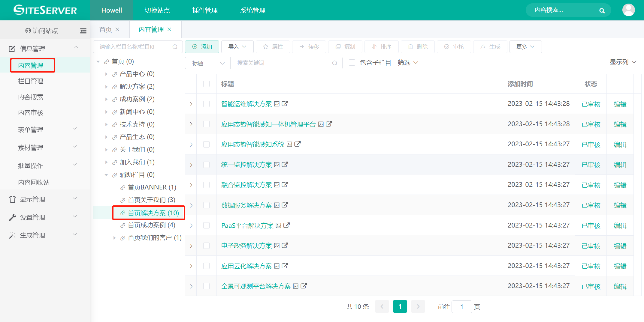Click the 排序 sort toolbar button
This screenshot has height=322, width=644.
382,47
